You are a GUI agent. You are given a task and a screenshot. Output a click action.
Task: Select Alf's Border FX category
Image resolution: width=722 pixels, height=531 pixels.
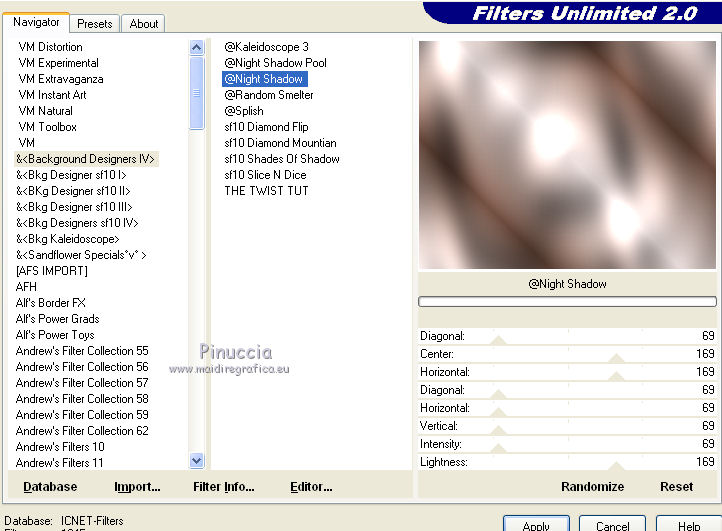coord(51,303)
